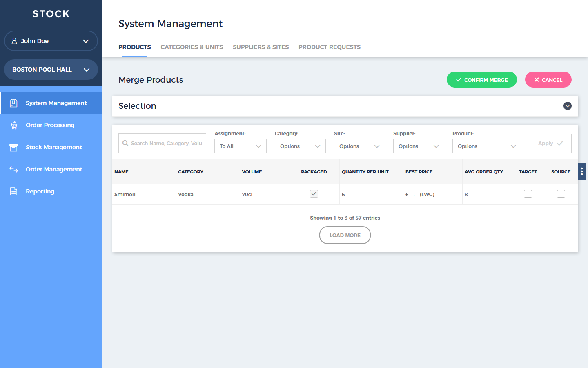
Task: Load more product entries
Action: click(x=345, y=235)
